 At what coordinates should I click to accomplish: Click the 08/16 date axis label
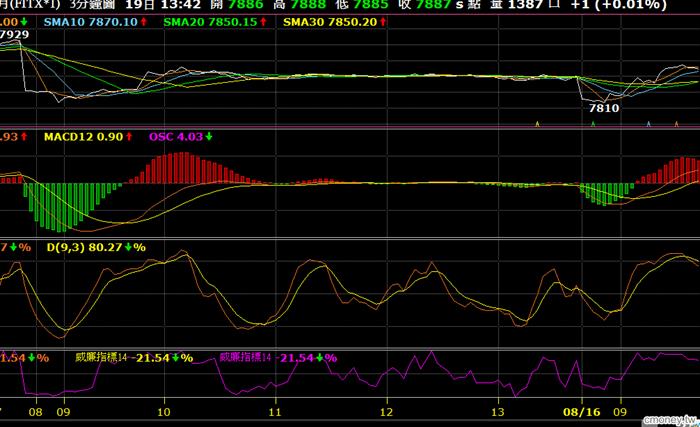click(582, 412)
